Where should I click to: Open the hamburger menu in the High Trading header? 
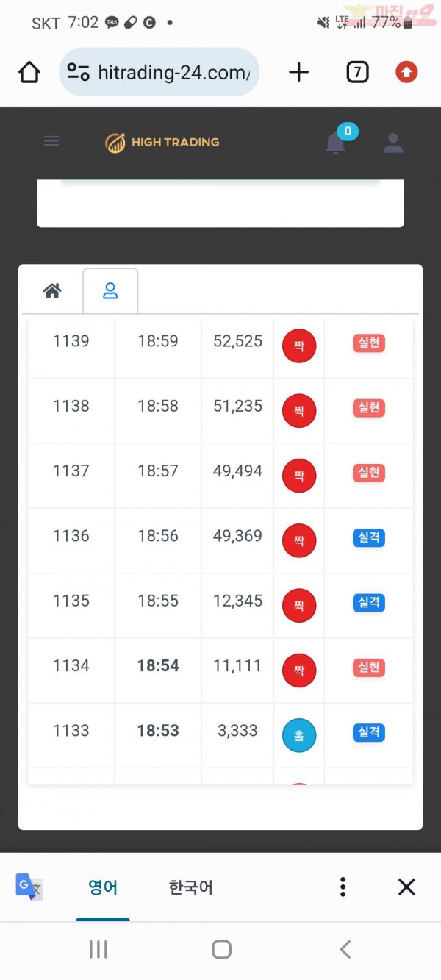(x=51, y=142)
